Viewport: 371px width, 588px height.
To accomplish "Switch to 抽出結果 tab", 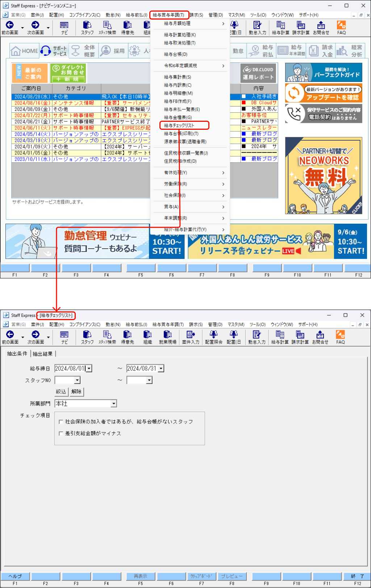I will (43, 354).
